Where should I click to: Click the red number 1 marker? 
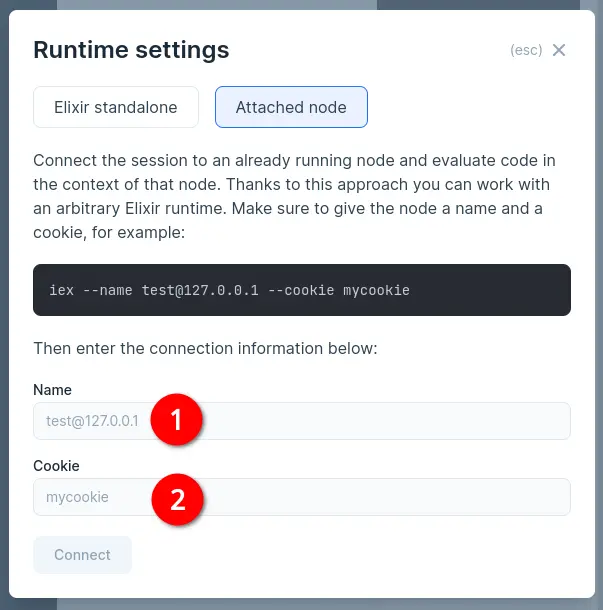click(x=177, y=421)
